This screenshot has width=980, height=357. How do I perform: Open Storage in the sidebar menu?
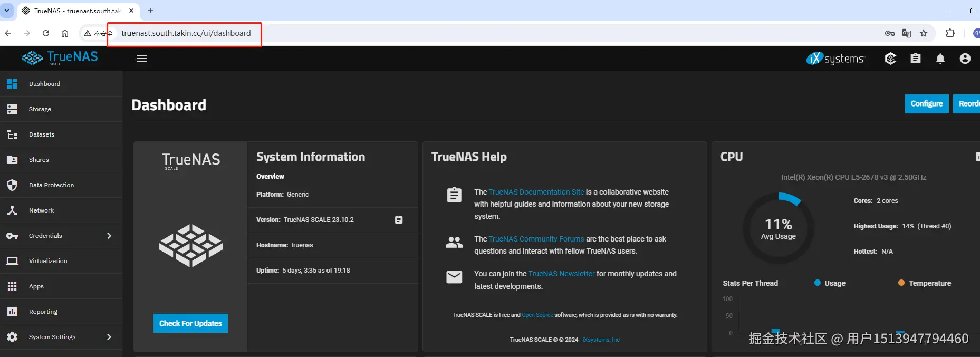click(x=61, y=109)
